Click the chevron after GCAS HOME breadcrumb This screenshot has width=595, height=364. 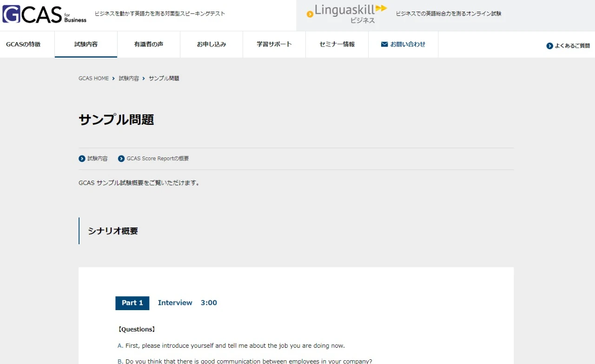click(113, 78)
